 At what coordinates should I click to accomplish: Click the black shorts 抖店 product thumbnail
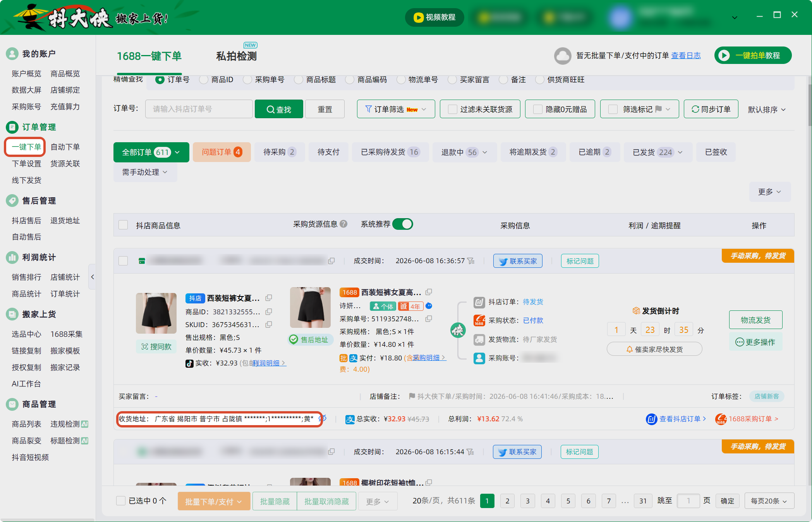coord(156,313)
